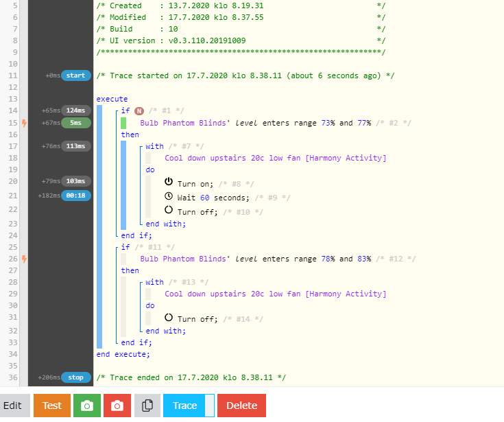
Task: Run the piston with Test button
Action: pos(51,406)
